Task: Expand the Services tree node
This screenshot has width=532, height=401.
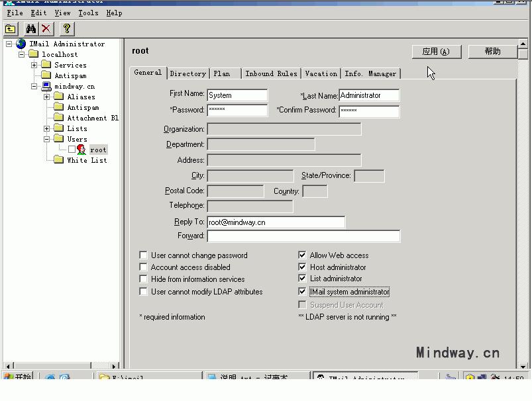Action: pyautogui.click(x=34, y=65)
